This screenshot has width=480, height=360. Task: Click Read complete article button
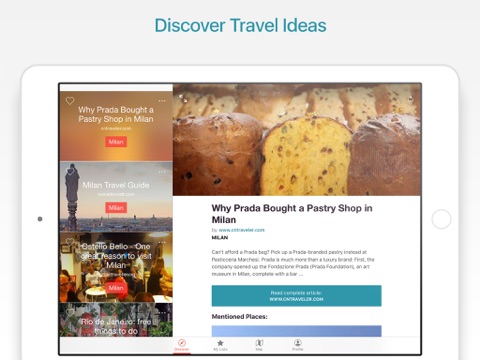click(297, 296)
